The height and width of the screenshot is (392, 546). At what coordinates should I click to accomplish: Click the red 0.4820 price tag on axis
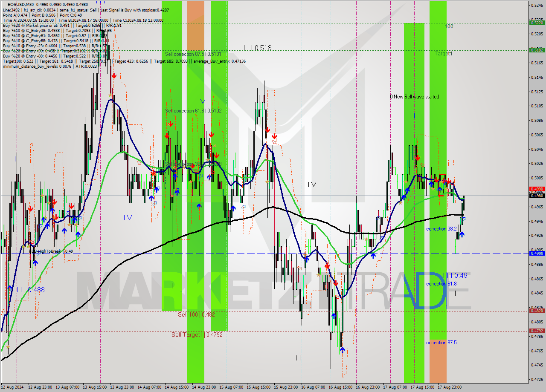click(537, 311)
